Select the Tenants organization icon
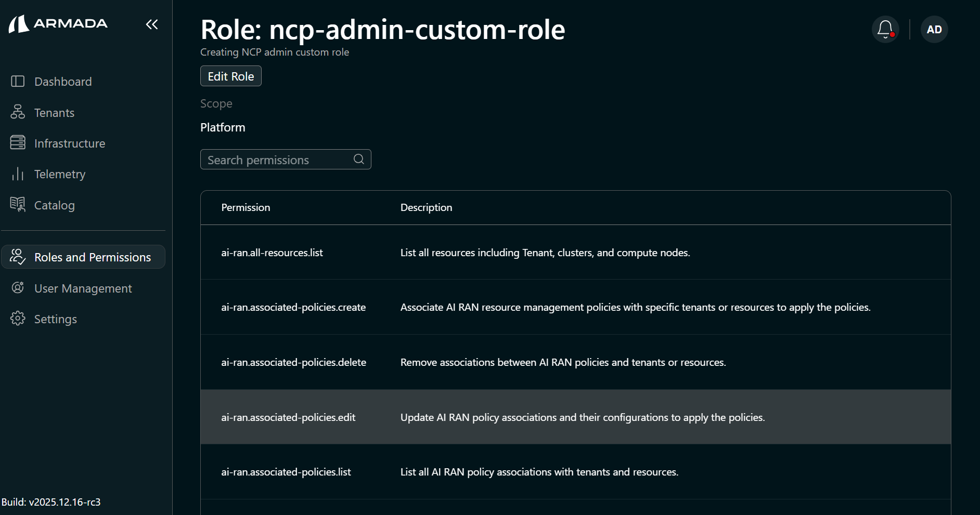The height and width of the screenshot is (515, 980). pyautogui.click(x=18, y=112)
